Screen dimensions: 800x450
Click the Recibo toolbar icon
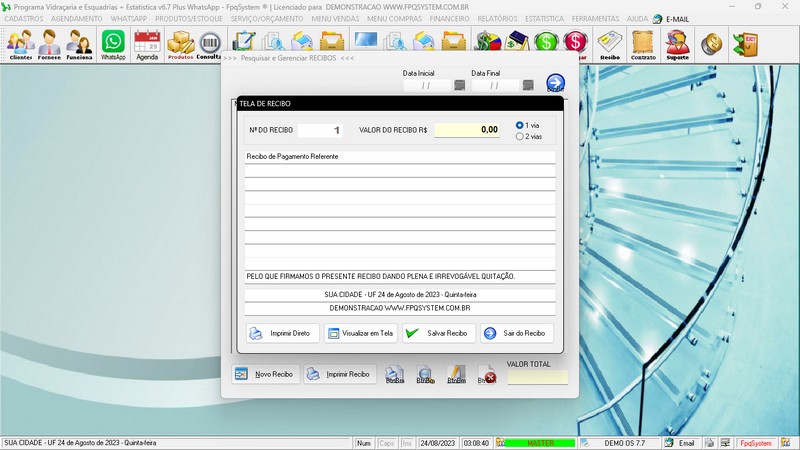pyautogui.click(x=609, y=44)
